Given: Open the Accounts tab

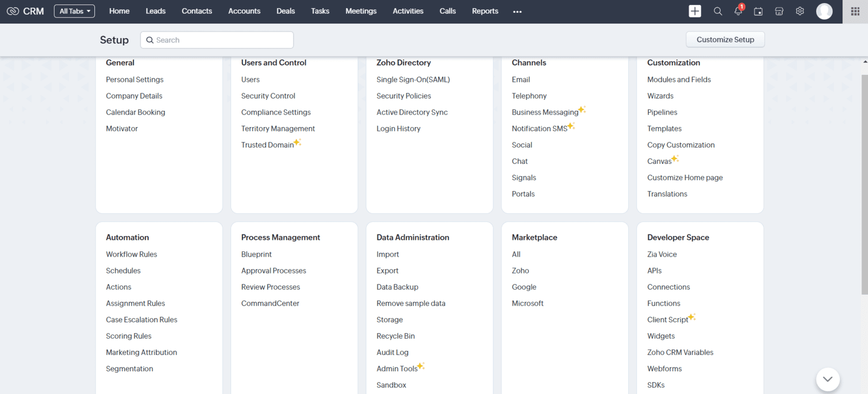Looking at the screenshot, I should [244, 11].
